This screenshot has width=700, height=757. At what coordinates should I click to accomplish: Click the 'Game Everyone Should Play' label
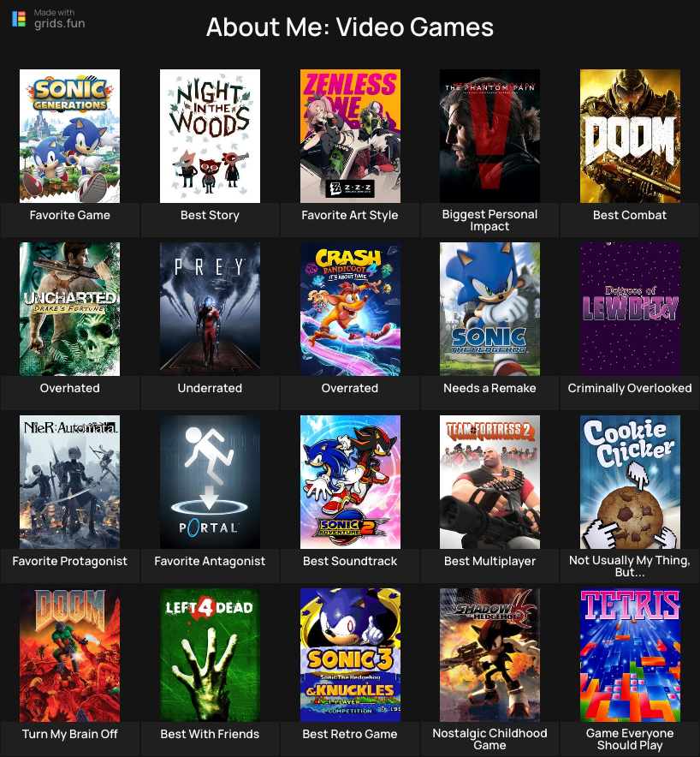[630, 739]
